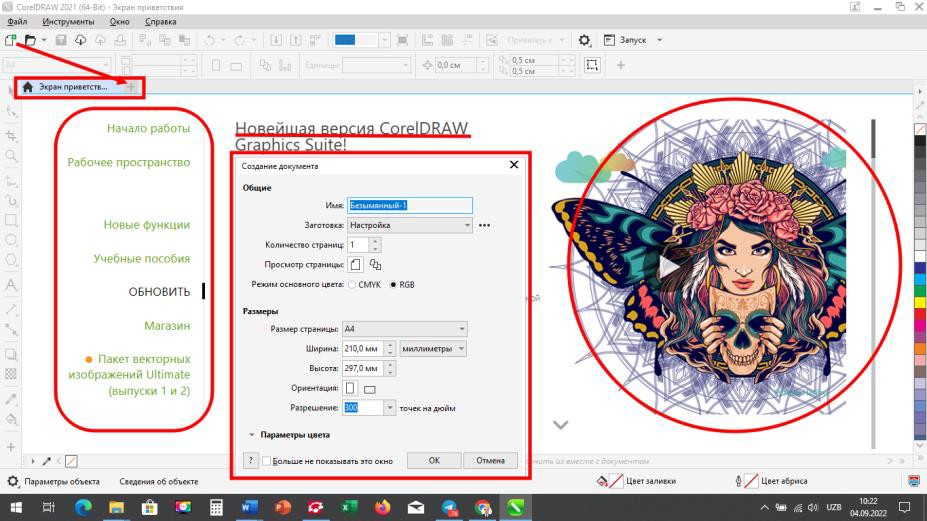Open the Справка menu

(x=161, y=22)
